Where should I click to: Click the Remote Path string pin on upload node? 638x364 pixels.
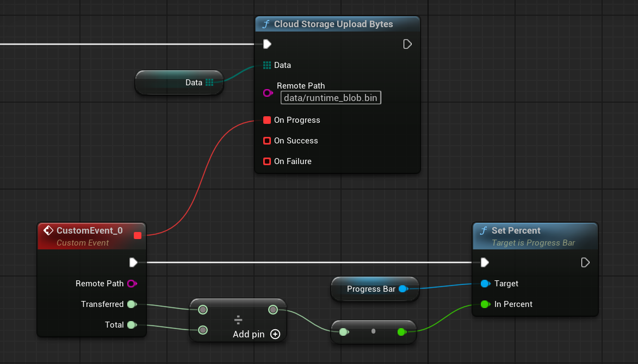click(268, 93)
